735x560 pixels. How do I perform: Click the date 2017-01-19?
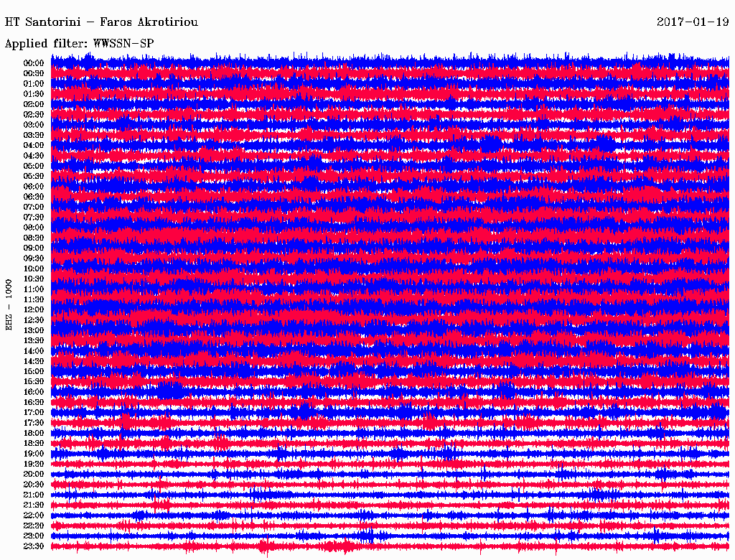tap(693, 22)
